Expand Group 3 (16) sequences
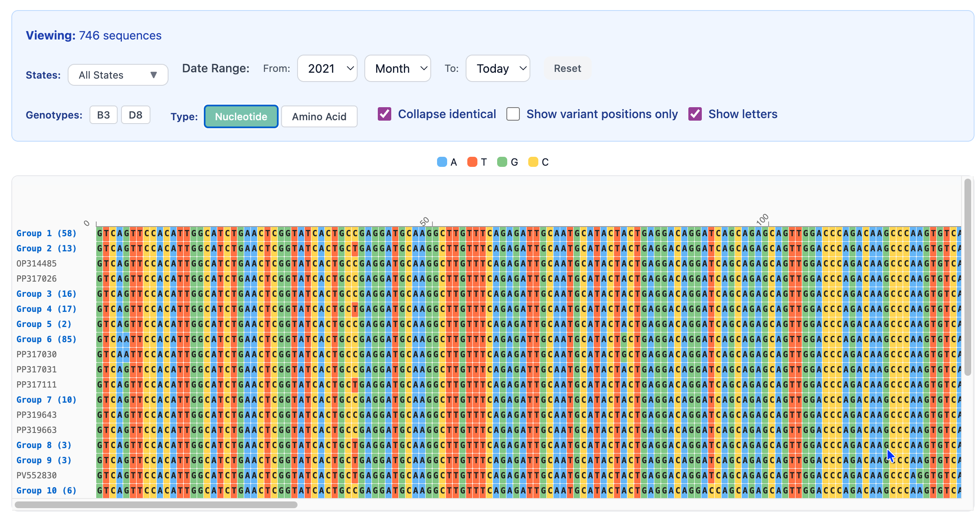 (47, 294)
